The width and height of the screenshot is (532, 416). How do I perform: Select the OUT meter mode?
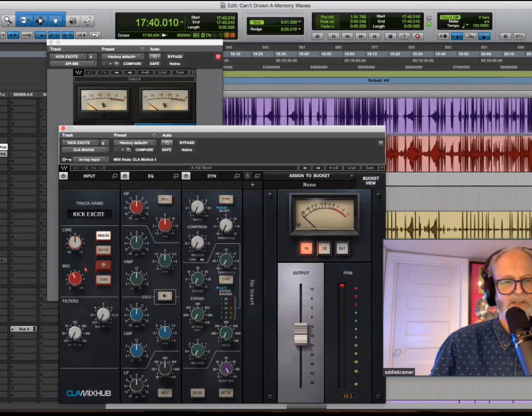click(x=342, y=248)
